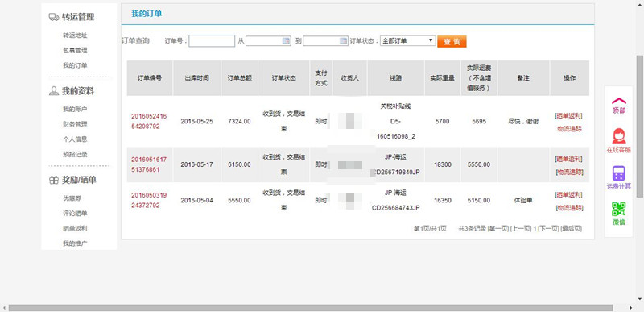
Task: Go to 第一页 in pagination
Action: click(x=497, y=228)
